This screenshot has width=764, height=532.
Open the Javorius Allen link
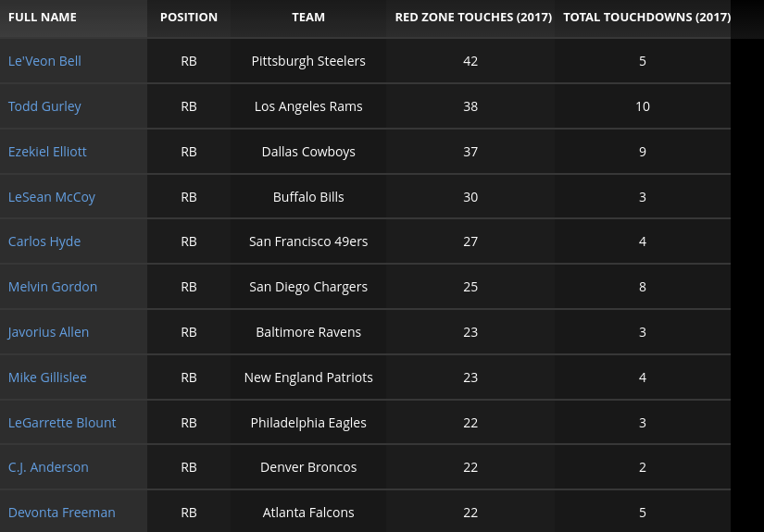pyautogui.click(x=49, y=332)
